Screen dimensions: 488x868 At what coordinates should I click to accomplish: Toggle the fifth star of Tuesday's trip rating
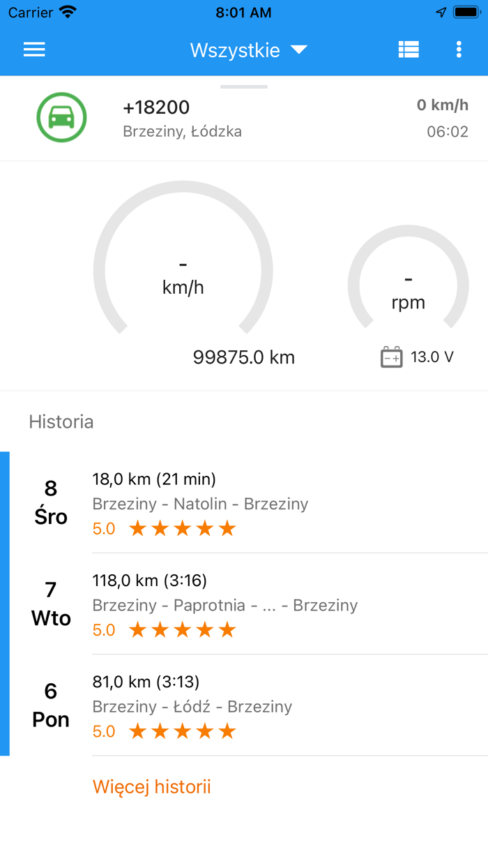point(227,629)
